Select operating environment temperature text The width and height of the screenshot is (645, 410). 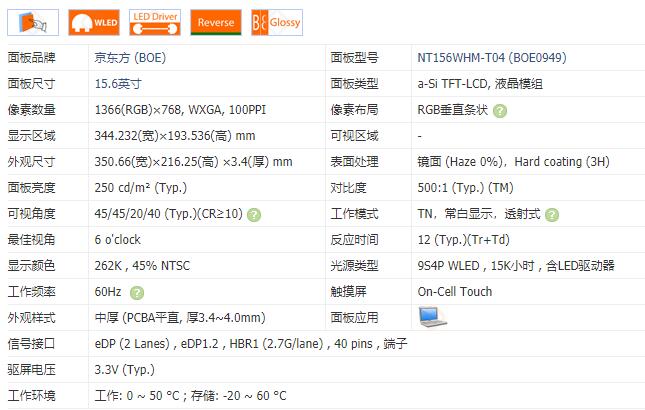click(x=190, y=396)
